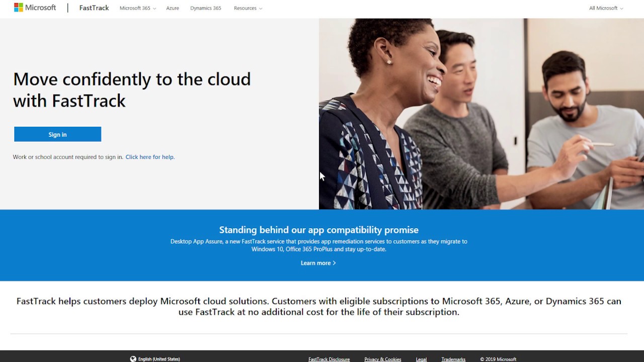
Task: Click the hero photo of three colleagues
Action: (x=481, y=114)
